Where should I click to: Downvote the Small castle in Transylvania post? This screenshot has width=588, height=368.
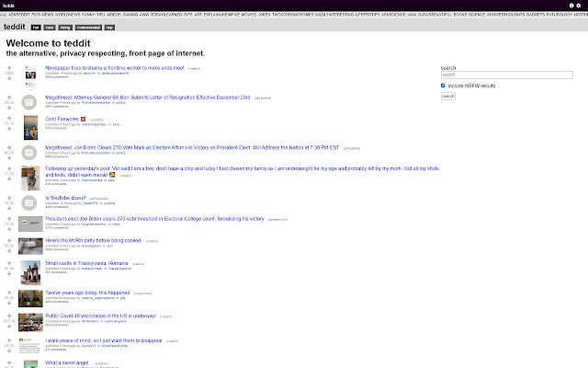pos(9,273)
